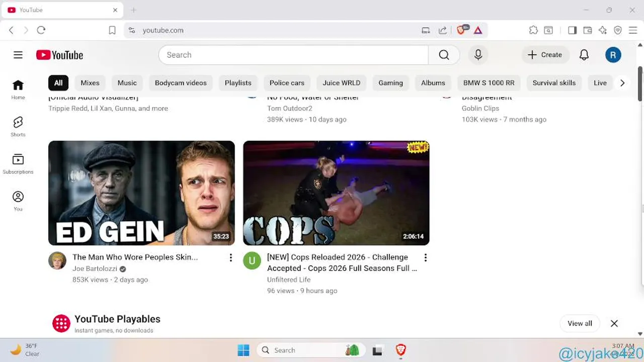Play the ED GEIN video thumbnail
Screen dimensions: 644x362
(141, 193)
